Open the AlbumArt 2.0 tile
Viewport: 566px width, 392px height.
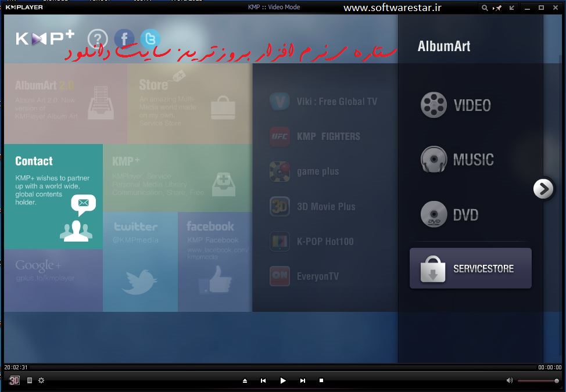pyautogui.click(x=65, y=103)
